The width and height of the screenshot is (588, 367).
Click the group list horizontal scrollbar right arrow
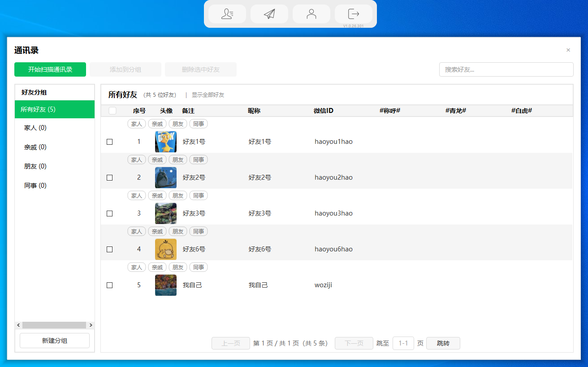tap(91, 325)
